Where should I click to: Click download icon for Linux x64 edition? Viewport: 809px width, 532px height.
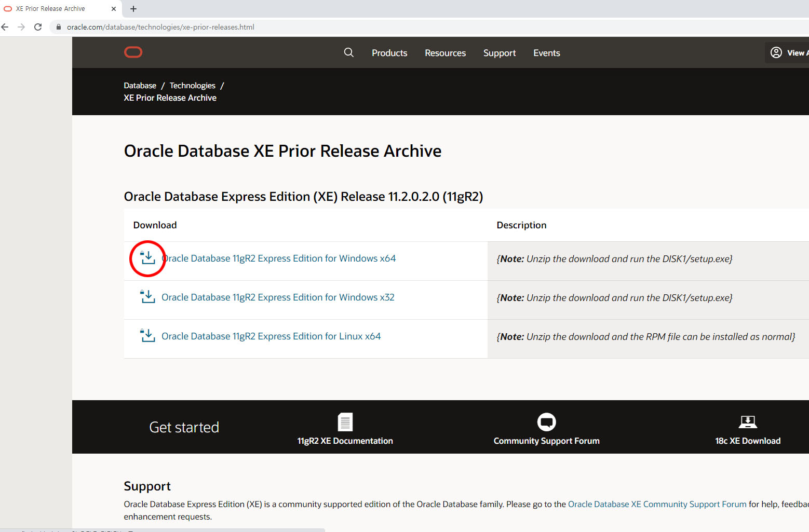point(148,336)
